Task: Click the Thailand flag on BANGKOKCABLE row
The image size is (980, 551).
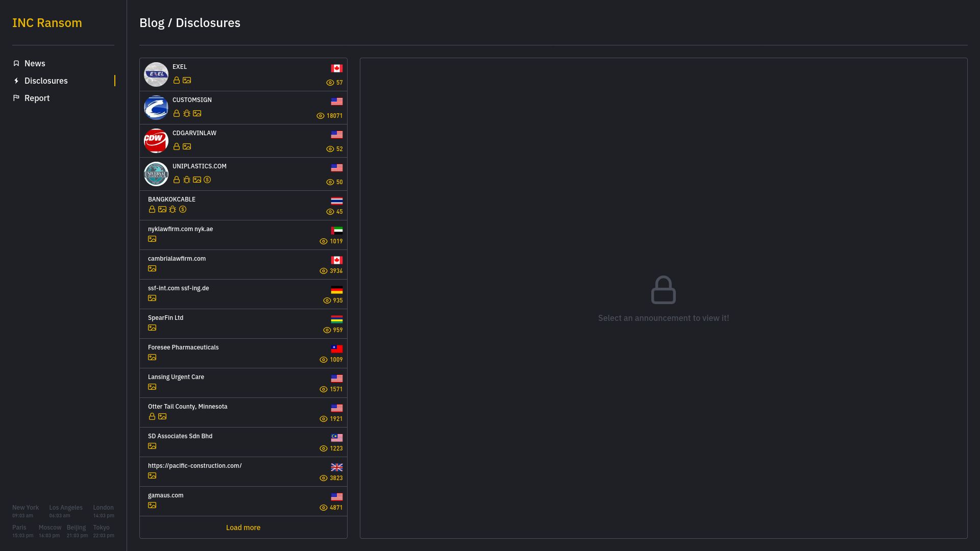Action: (337, 201)
